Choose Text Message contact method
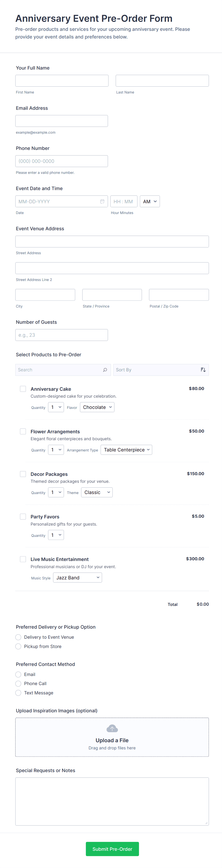The width and height of the screenshot is (222, 868). pyautogui.click(x=19, y=693)
